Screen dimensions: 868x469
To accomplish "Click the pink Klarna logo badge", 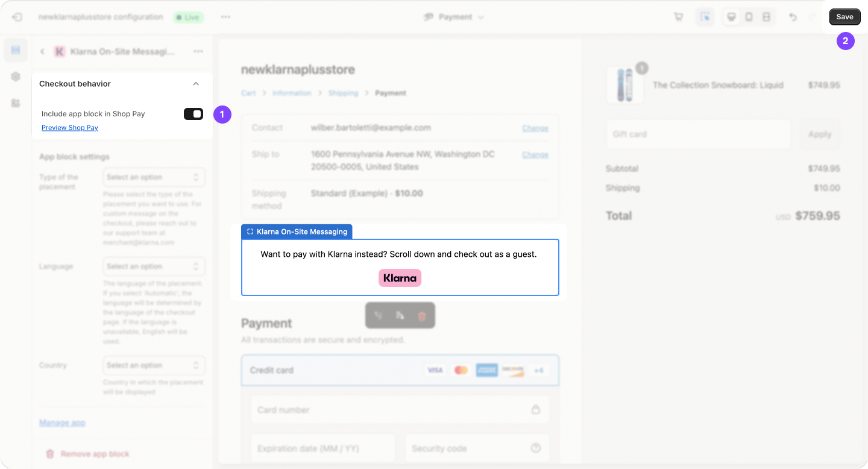I will pyautogui.click(x=400, y=278).
